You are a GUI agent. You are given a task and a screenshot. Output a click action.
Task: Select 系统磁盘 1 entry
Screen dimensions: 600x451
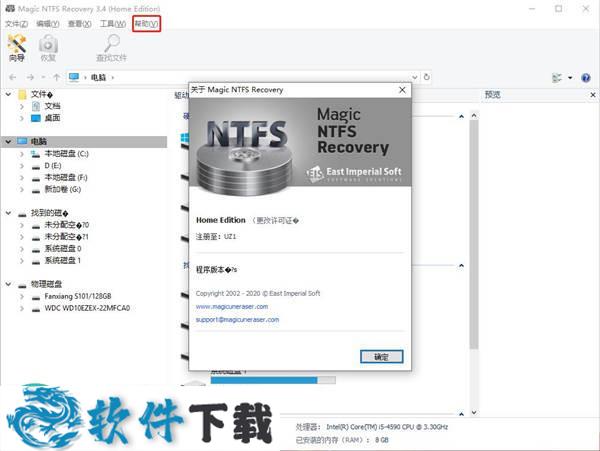click(63, 261)
